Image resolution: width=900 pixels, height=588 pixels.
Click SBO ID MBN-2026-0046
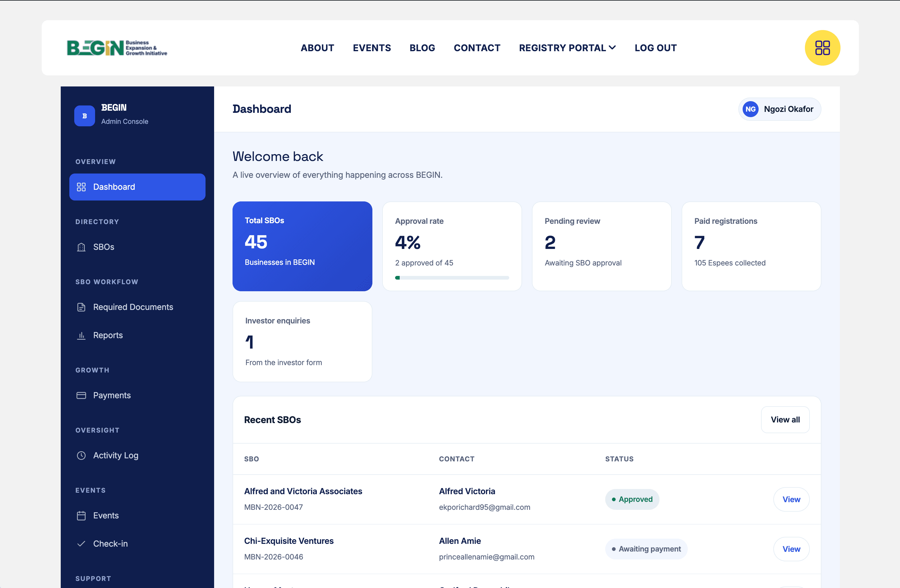pyautogui.click(x=273, y=557)
